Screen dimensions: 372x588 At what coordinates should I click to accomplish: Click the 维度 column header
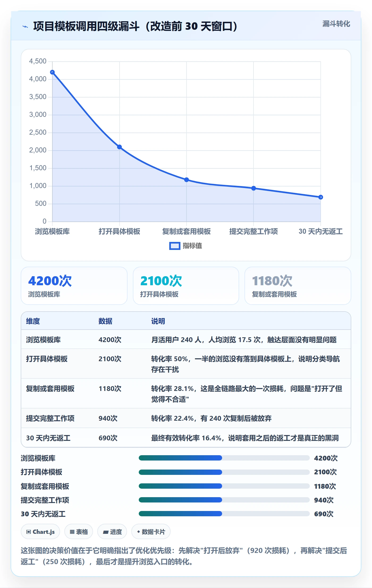(x=33, y=321)
